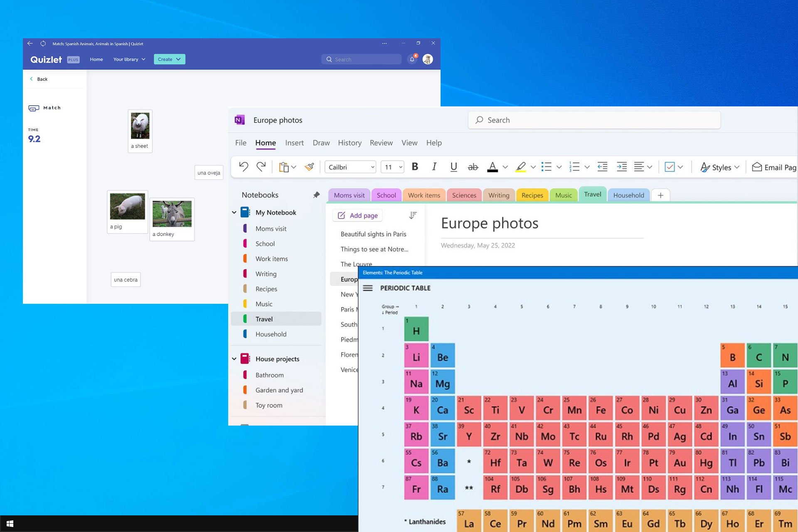Expand Your library menu in Quizlet
Viewport: 798px width, 532px height.
(x=129, y=59)
